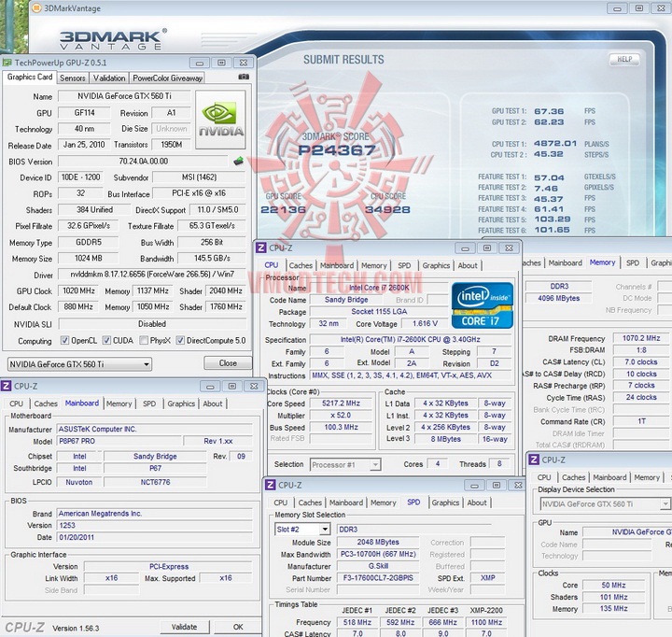Image resolution: width=672 pixels, height=637 pixels.
Task: Click the 3DMark score P24367
Action: (336, 150)
